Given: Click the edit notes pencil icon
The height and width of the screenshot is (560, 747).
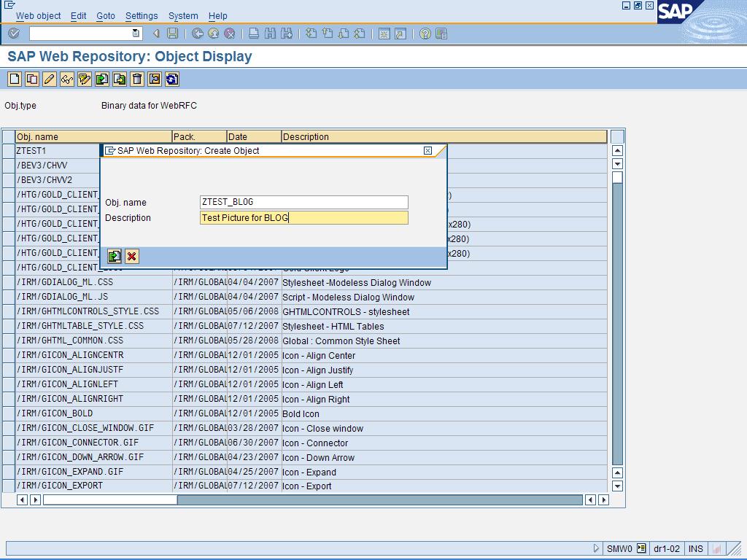Looking at the screenshot, I should pos(85,79).
